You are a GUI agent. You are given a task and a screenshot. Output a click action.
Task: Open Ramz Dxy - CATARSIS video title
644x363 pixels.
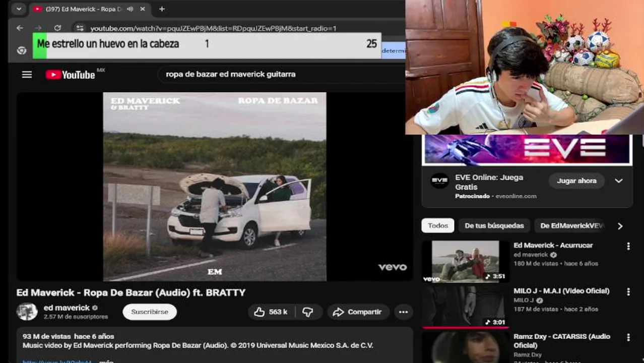[562, 341]
